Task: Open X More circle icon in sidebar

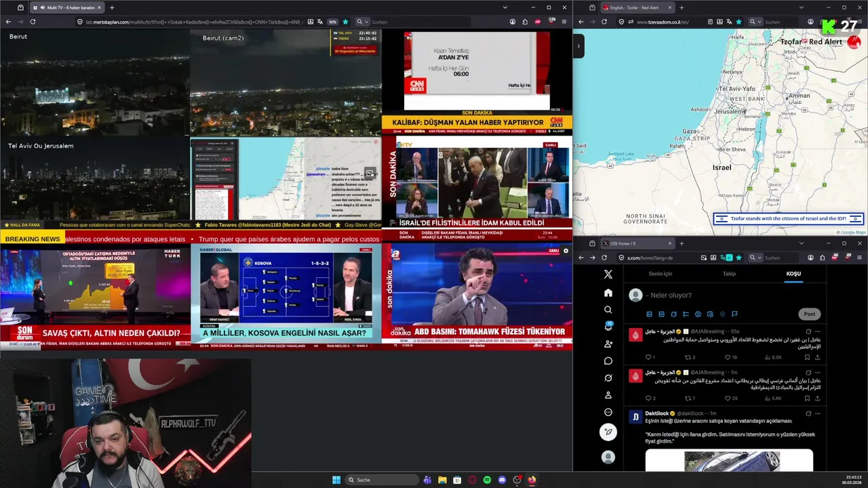Action: (x=608, y=412)
